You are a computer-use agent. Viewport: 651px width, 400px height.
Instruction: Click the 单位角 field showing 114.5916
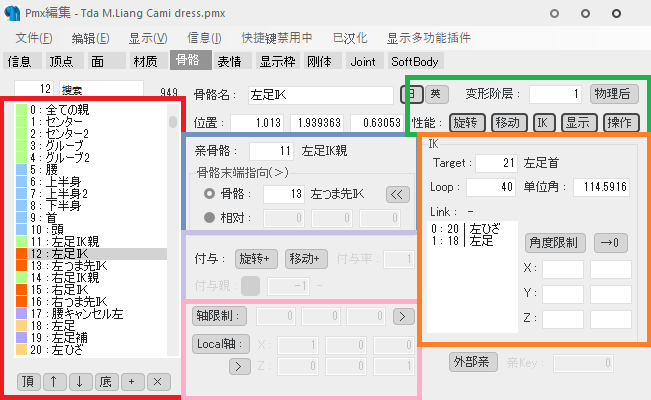pos(601,187)
